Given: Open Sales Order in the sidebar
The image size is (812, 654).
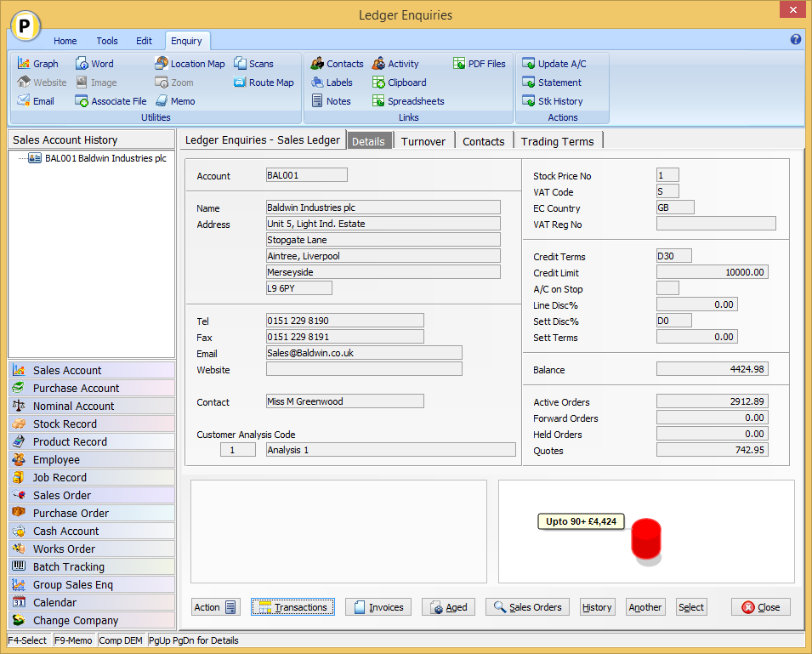Looking at the screenshot, I should (92, 495).
